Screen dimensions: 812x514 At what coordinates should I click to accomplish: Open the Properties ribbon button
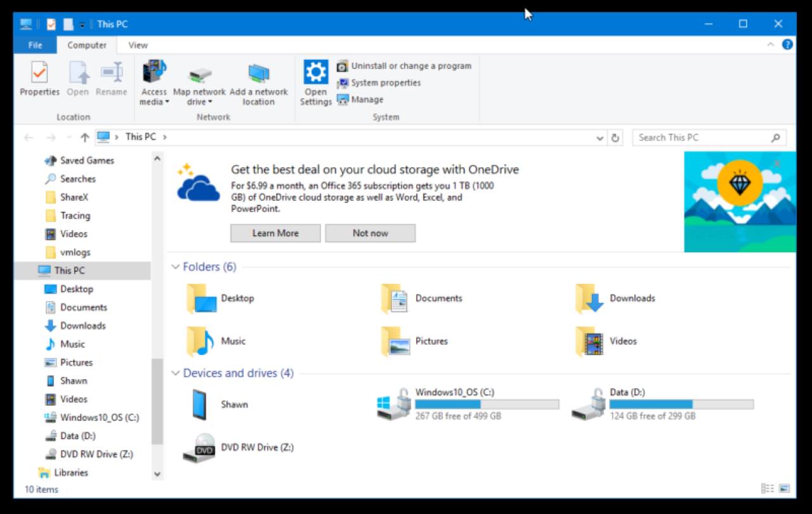(39, 79)
